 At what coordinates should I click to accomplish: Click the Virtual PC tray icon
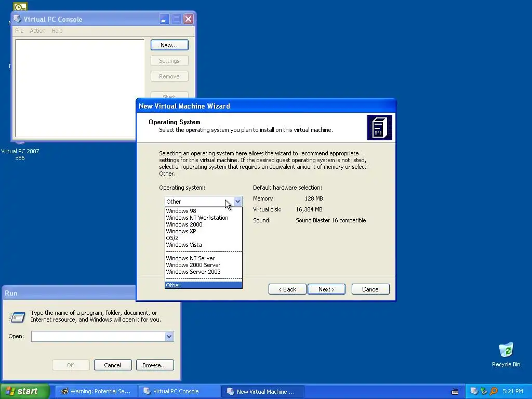tap(474, 391)
